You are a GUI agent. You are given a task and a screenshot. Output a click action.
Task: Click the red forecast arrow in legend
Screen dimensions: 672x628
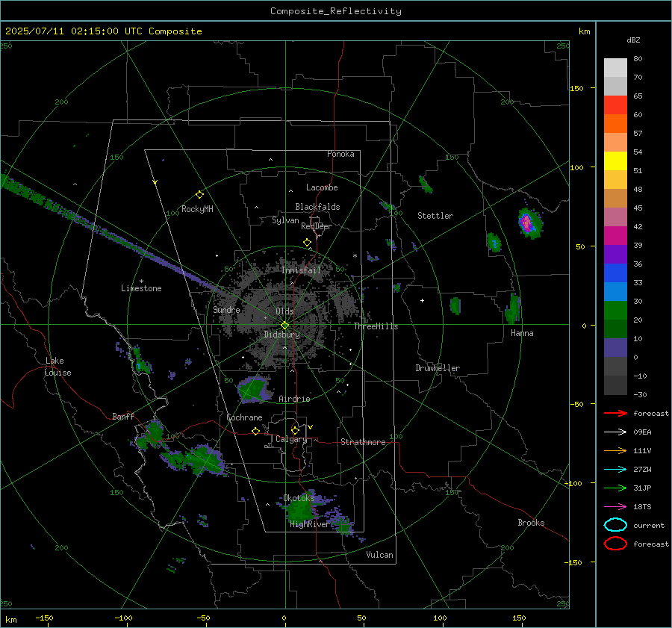[615, 413]
